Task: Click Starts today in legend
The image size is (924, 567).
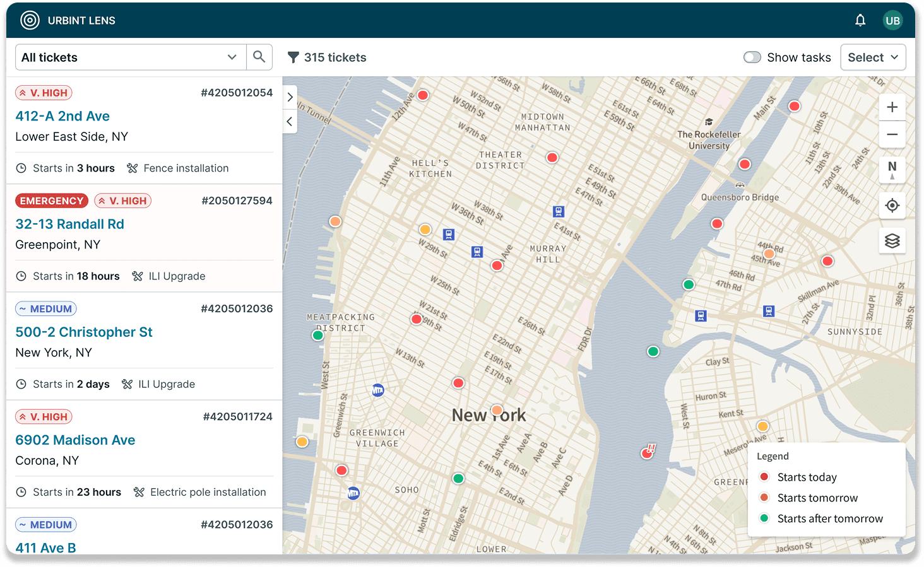Action: (807, 477)
